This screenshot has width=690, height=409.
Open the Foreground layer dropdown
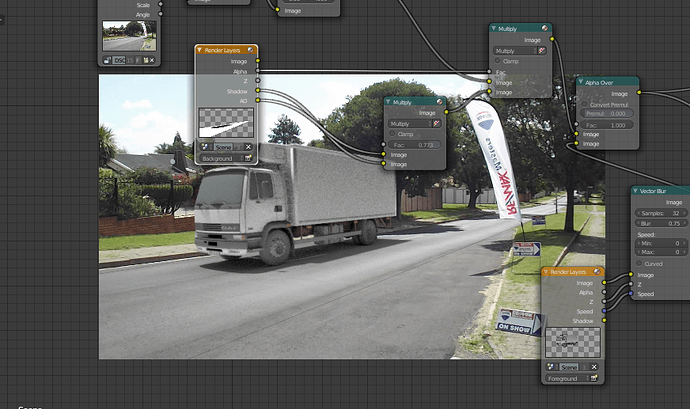tap(567, 378)
